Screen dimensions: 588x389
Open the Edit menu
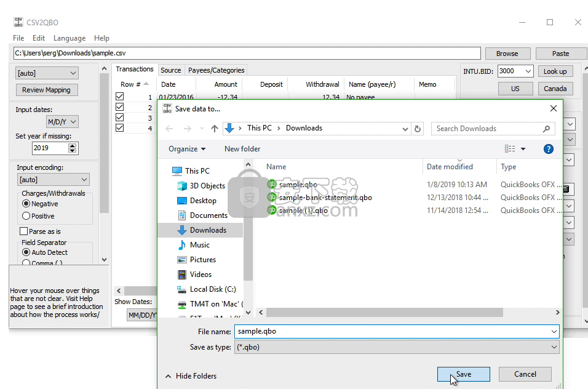click(39, 38)
